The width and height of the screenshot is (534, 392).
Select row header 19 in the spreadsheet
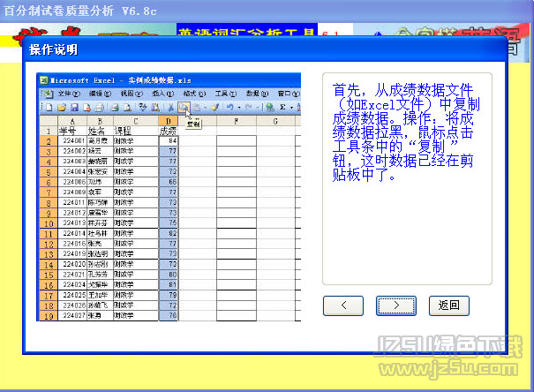click(49, 316)
